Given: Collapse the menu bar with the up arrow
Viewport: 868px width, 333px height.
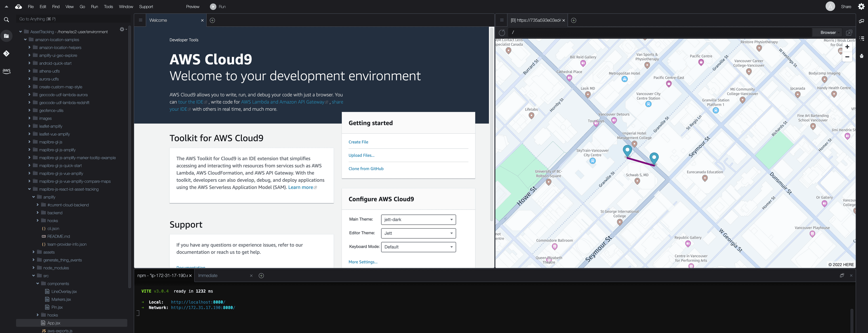Looking at the screenshot, I should pos(6,6).
